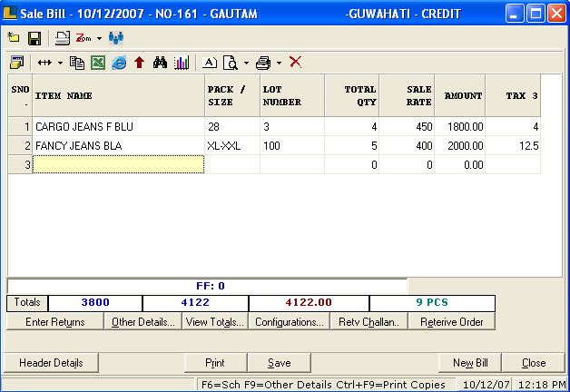Click the bar chart icon
570x392 pixels.
pyautogui.click(x=181, y=63)
